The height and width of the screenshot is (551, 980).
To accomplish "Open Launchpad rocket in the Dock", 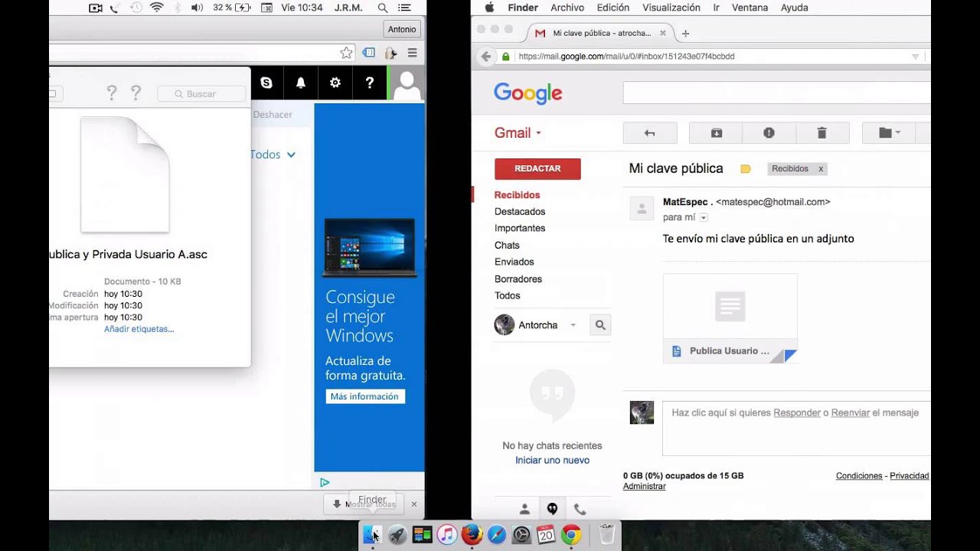I will [x=397, y=535].
